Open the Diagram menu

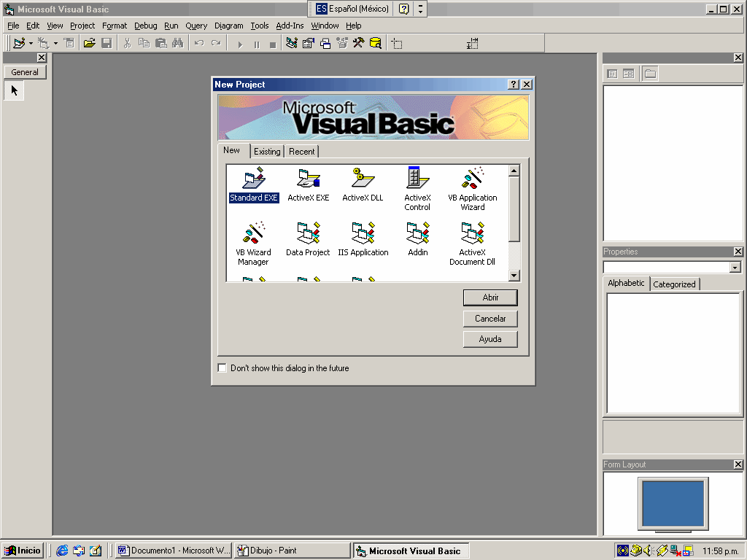tap(228, 26)
